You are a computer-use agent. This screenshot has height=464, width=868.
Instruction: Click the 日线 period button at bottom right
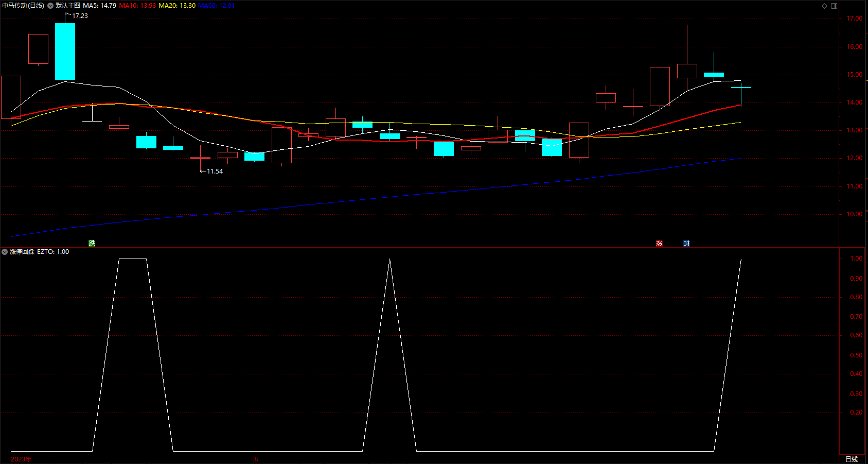click(x=852, y=459)
